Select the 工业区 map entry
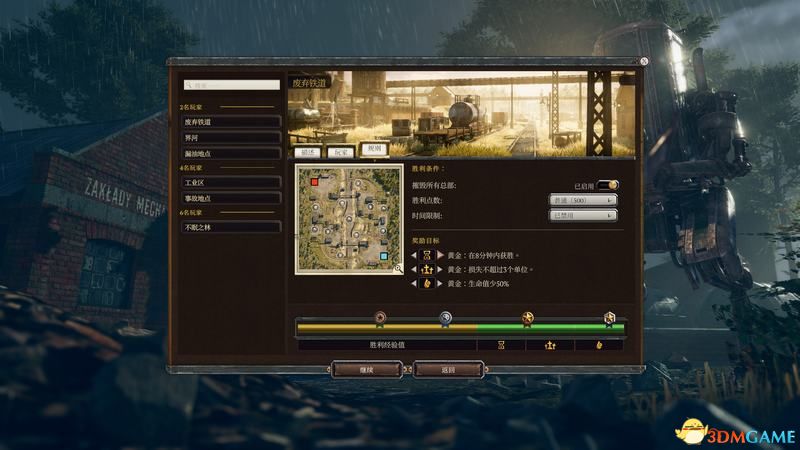The width and height of the screenshot is (800, 450). (x=231, y=182)
